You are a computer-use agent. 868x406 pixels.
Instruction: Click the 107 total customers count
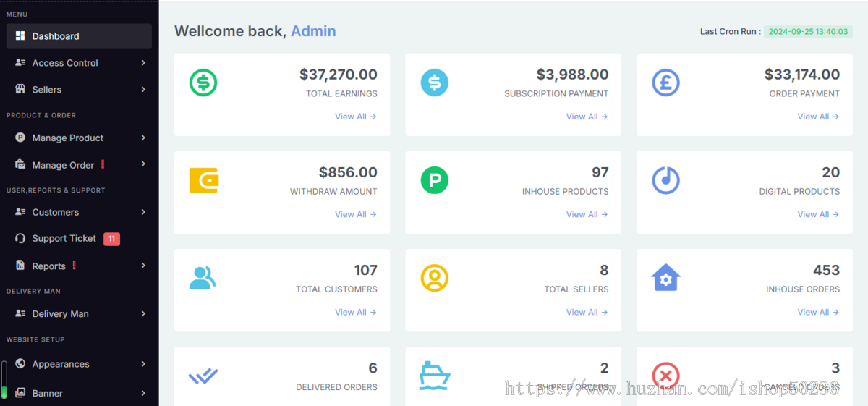point(365,270)
